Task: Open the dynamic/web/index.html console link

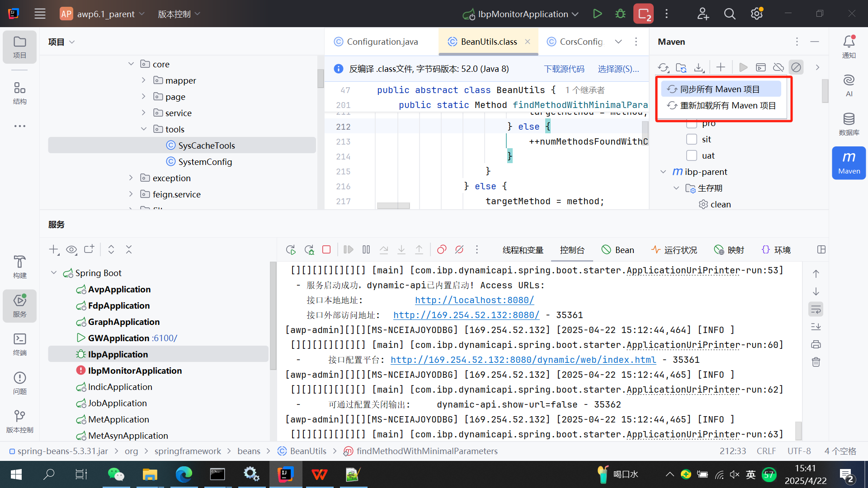Action: tap(523, 360)
